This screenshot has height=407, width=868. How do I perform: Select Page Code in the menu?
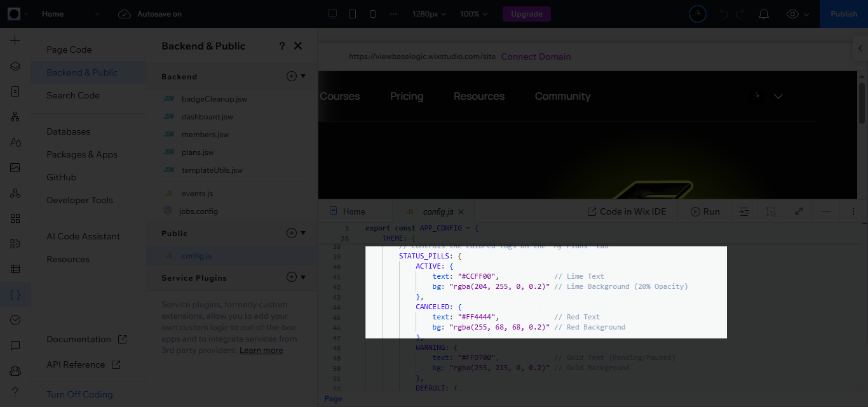click(69, 50)
